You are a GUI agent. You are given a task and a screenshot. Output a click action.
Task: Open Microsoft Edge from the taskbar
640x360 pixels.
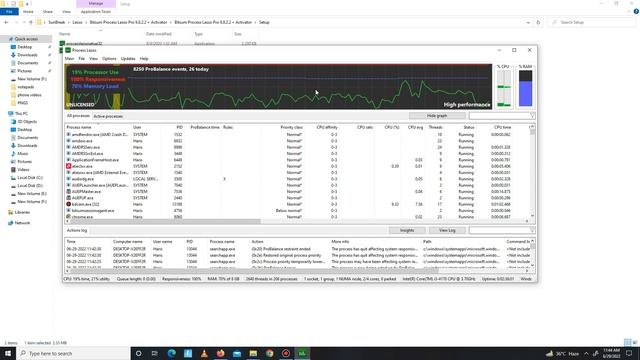tap(171, 353)
